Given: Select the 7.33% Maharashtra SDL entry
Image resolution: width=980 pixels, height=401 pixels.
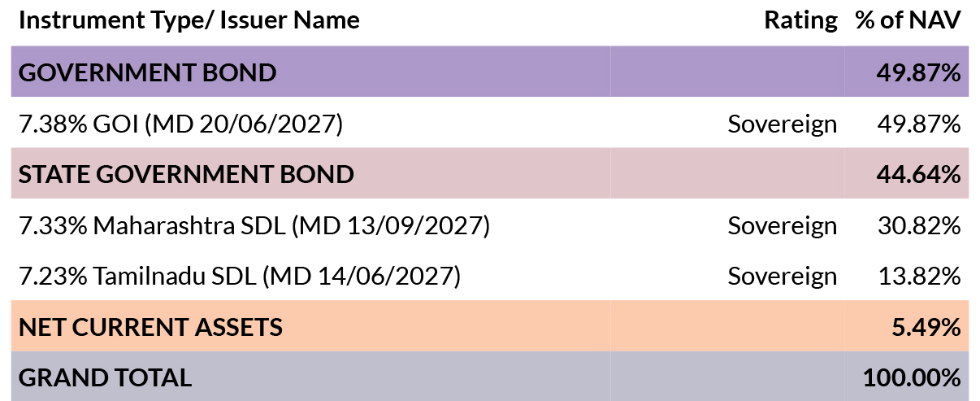Looking at the screenshot, I should (254, 225).
